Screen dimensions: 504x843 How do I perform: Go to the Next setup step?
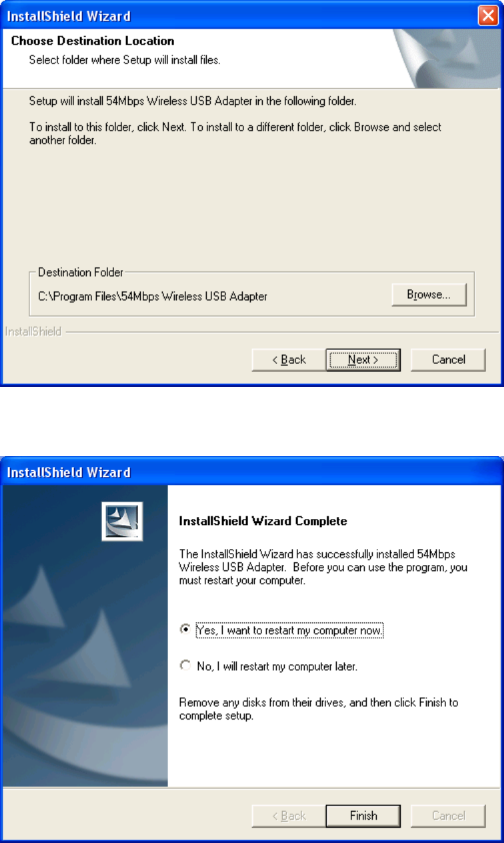click(x=363, y=359)
